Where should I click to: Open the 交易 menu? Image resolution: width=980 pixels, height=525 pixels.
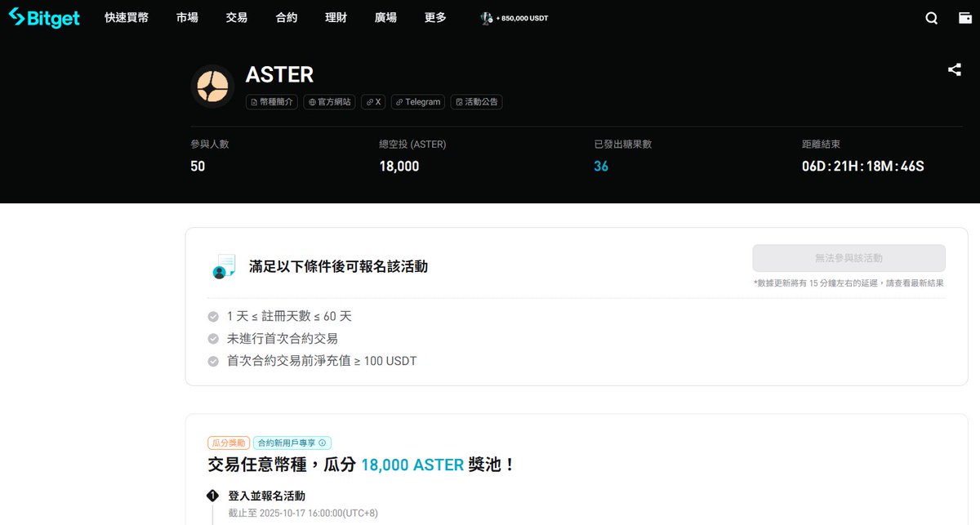pos(237,17)
